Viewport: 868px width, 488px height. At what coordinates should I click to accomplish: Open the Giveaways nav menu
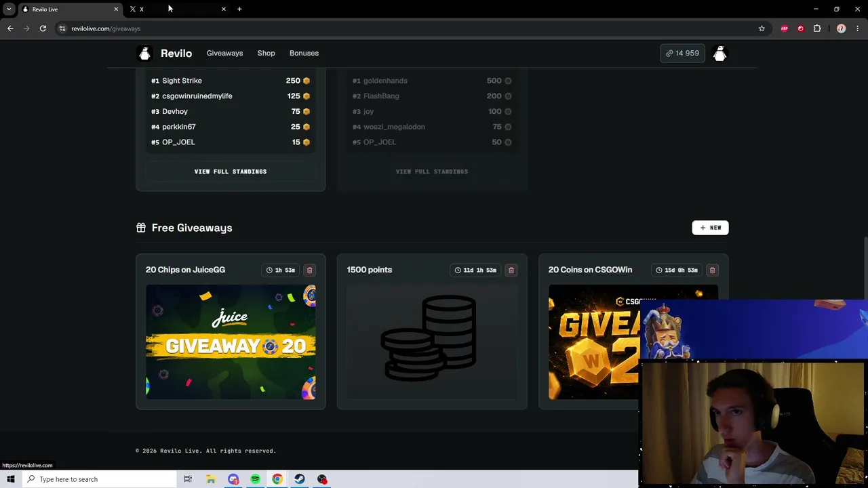pyautogui.click(x=224, y=53)
